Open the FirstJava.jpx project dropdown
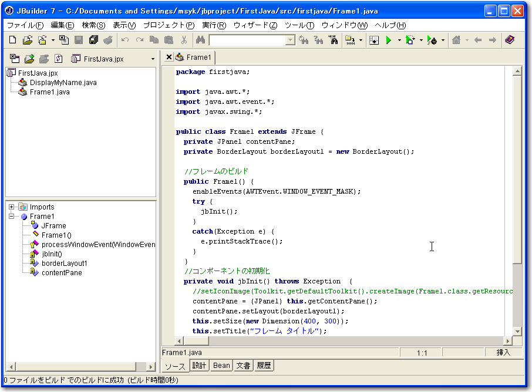532x392 pixels. [153, 59]
